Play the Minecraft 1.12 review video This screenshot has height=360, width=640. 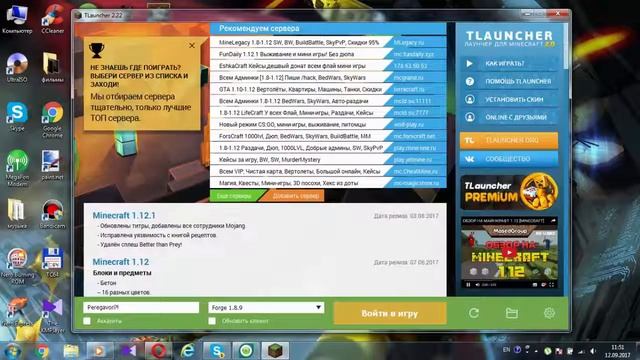tap(509, 252)
